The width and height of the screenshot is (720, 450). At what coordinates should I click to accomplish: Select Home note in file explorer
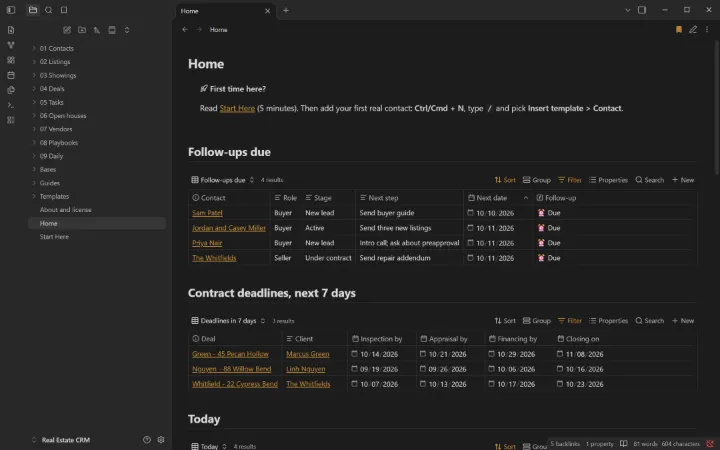[96, 223]
